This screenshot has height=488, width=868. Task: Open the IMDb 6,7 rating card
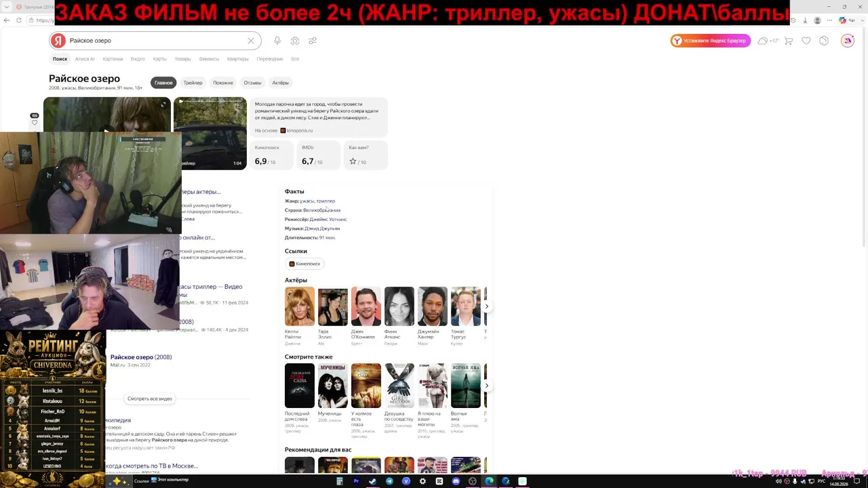(x=318, y=155)
